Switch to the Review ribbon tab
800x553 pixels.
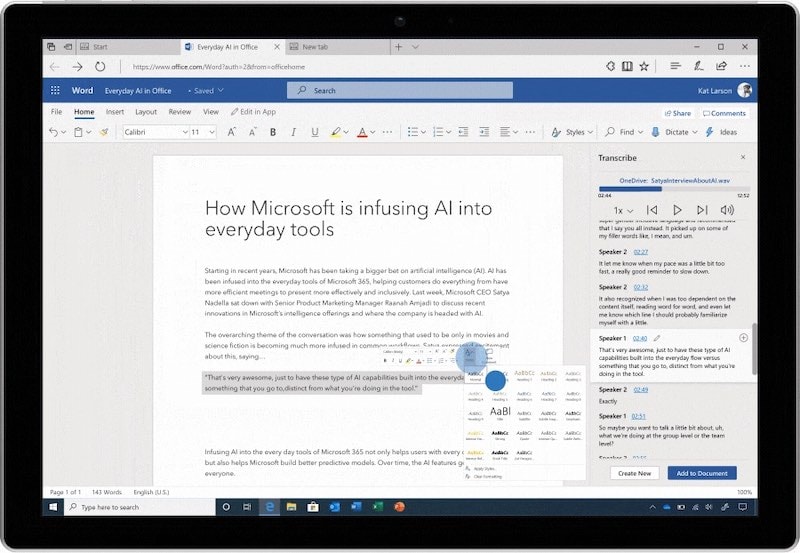180,112
